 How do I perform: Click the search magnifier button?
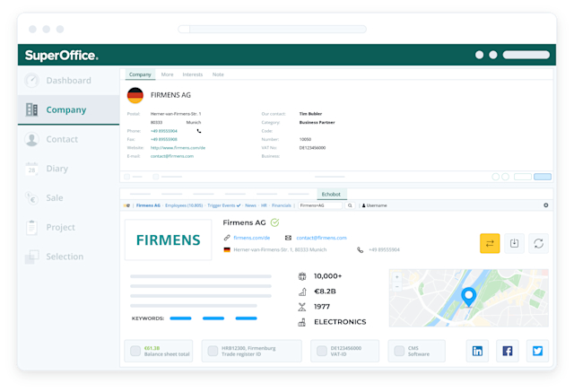tap(350, 205)
